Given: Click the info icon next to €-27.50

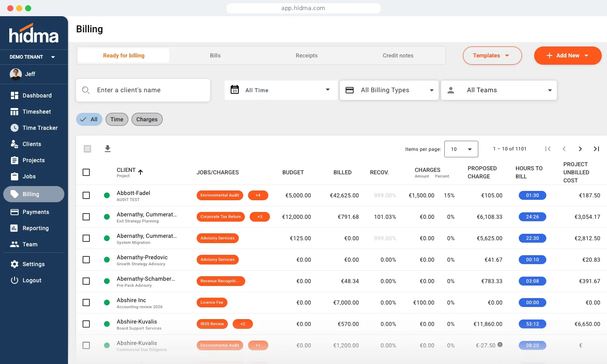Looking at the screenshot, I should (500, 345).
